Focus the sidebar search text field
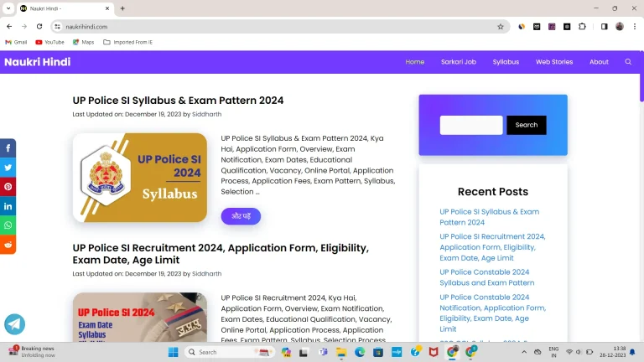 471,125
